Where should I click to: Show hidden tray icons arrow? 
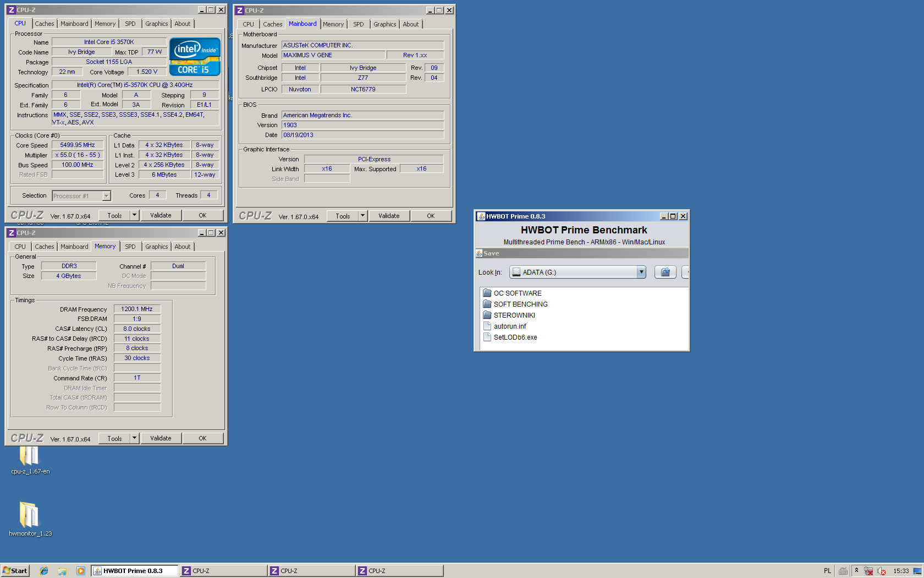tap(856, 571)
